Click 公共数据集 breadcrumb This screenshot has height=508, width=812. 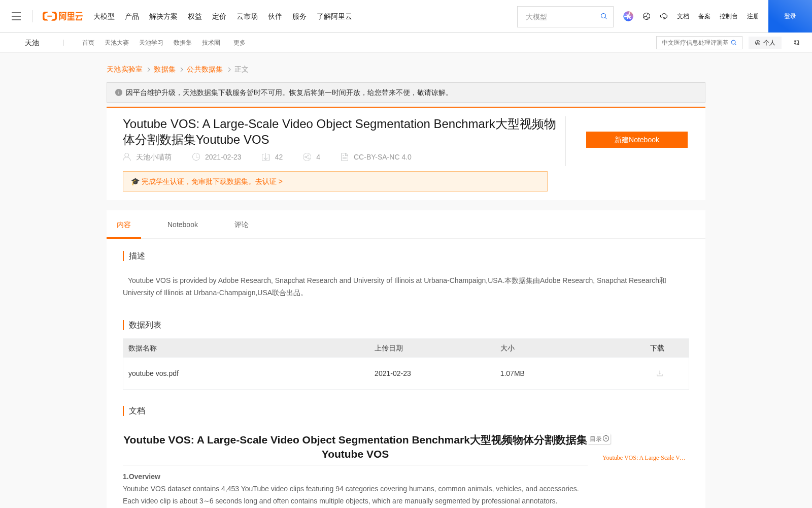[205, 69]
